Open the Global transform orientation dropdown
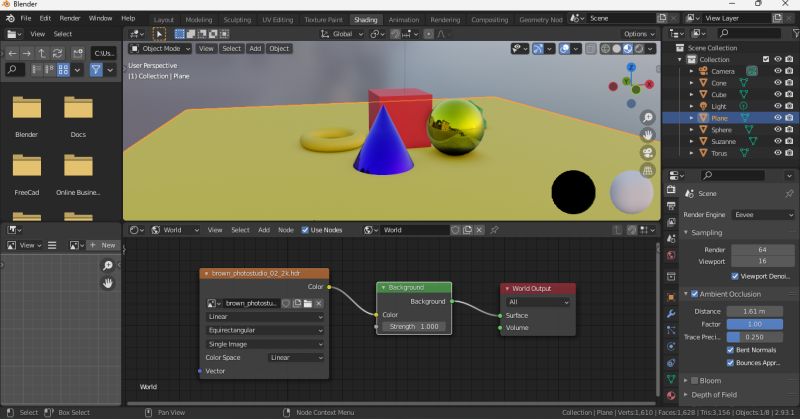This screenshot has width=800, height=419. [341, 34]
